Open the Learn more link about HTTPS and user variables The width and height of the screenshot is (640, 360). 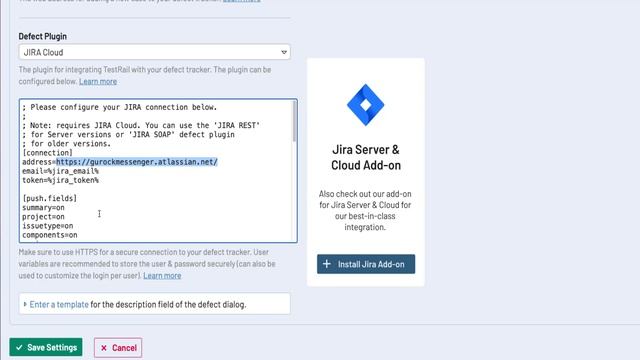[x=162, y=276]
